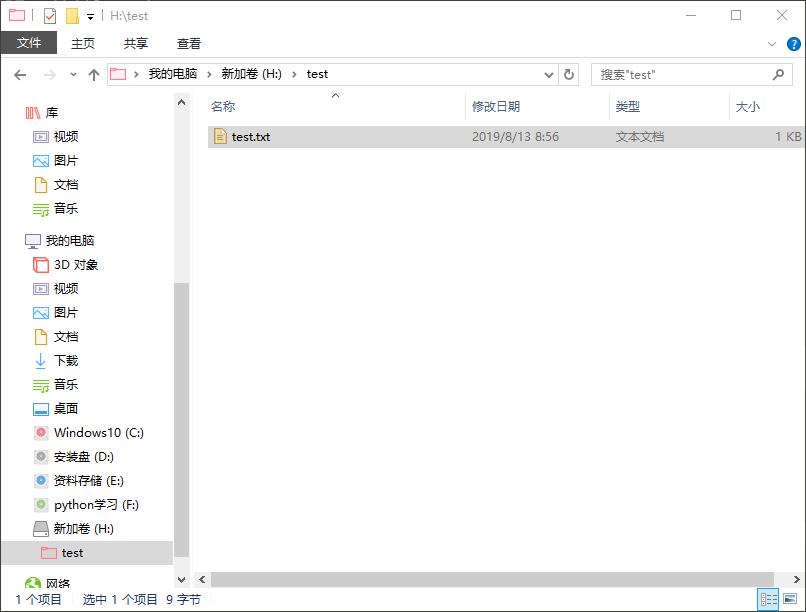Click the search magnifier icon
Image resolution: width=806 pixels, height=612 pixels.
click(x=778, y=75)
